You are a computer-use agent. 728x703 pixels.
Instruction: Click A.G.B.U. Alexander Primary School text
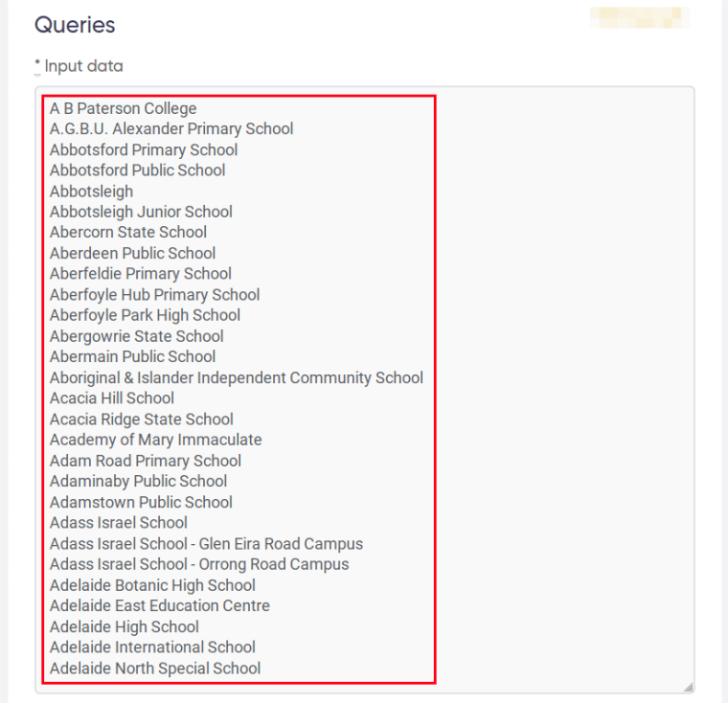pyautogui.click(x=171, y=128)
